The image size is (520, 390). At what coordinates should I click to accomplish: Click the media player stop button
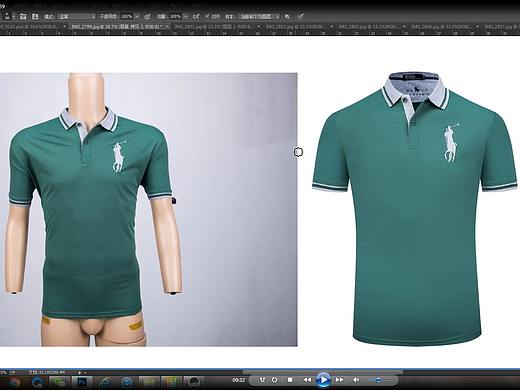point(290,380)
